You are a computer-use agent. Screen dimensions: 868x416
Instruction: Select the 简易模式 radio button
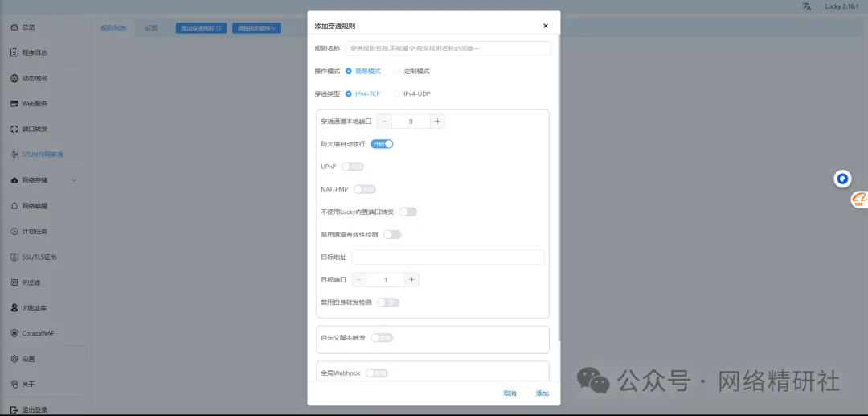[x=348, y=71]
